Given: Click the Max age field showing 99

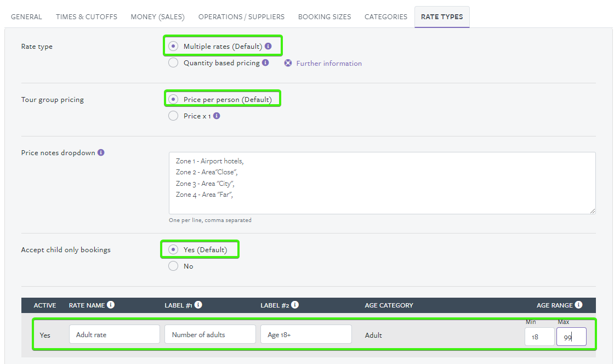Looking at the screenshot, I should (x=571, y=337).
